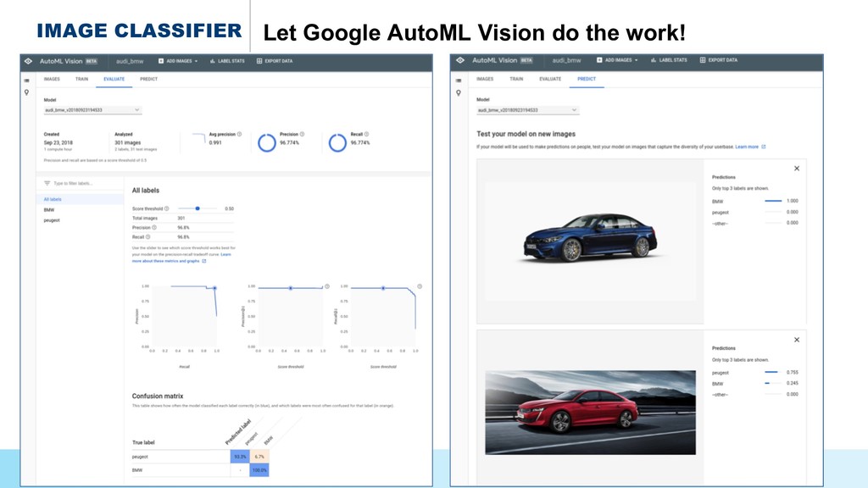The image size is (868, 488).
Task: Click Label Stats in right window toolbar
Action: 669,60
